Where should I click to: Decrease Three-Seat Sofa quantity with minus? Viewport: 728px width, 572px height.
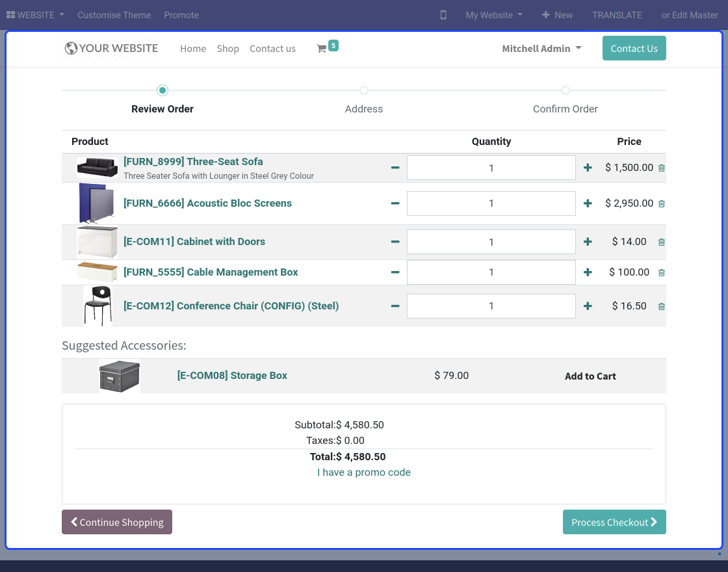click(395, 168)
